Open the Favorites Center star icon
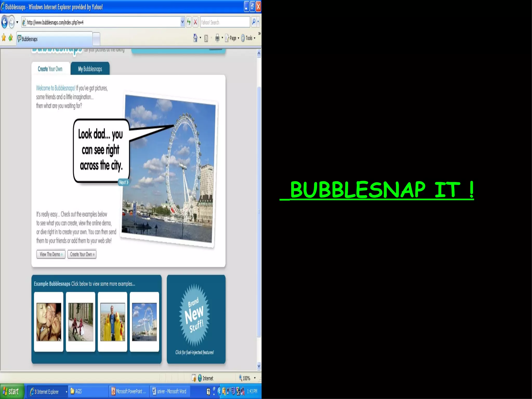The image size is (532, 399). 4,38
